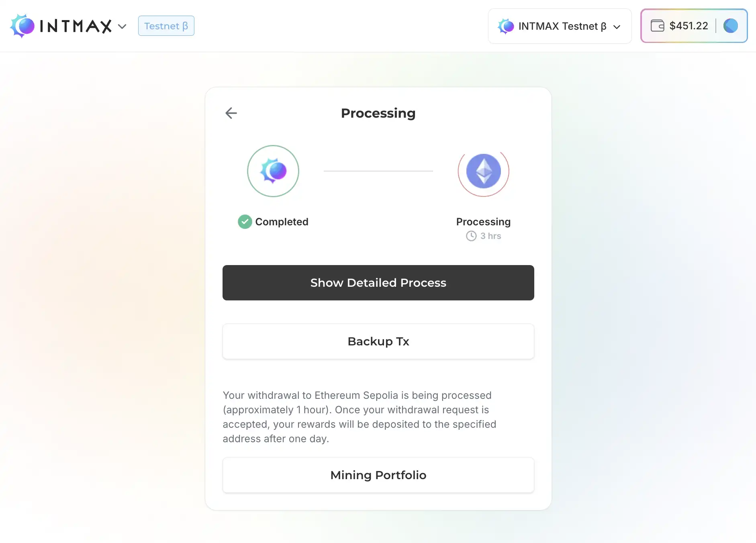Click the INTMAX network step icon
This screenshot has width=756, height=543.
pos(273,171)
